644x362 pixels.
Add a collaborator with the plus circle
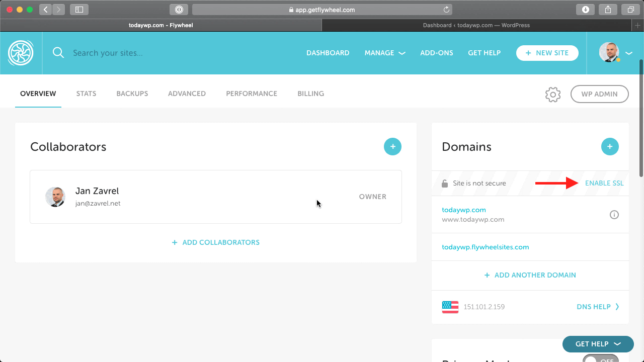[392, 147]
